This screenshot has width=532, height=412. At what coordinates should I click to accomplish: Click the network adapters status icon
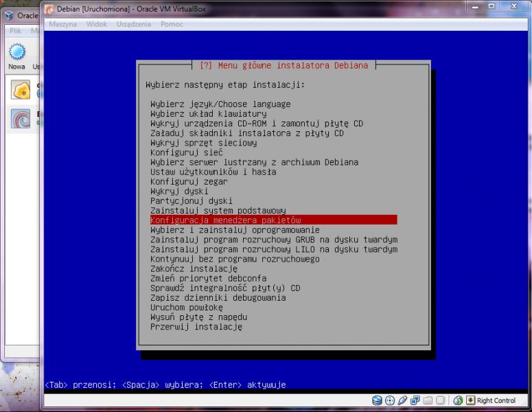coord(416,400)
